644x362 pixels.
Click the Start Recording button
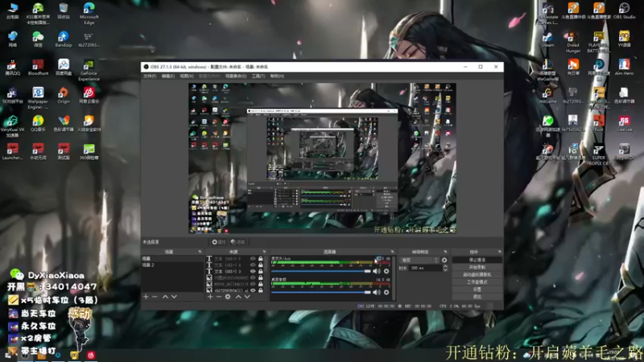(477, 267)
